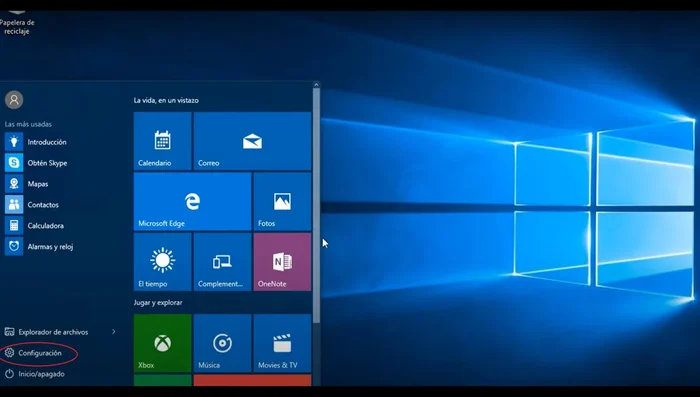Select Introducción text in most used list

click(47, 142)
